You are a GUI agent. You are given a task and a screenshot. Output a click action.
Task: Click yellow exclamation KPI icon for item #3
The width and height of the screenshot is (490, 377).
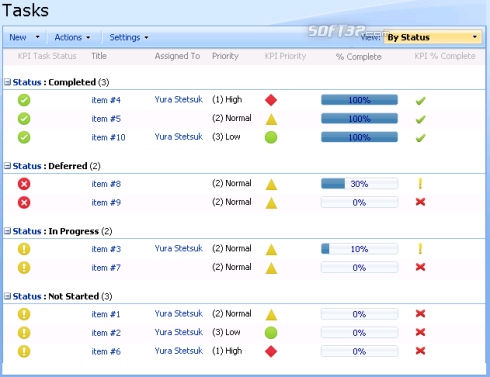[x=420, y=249]
